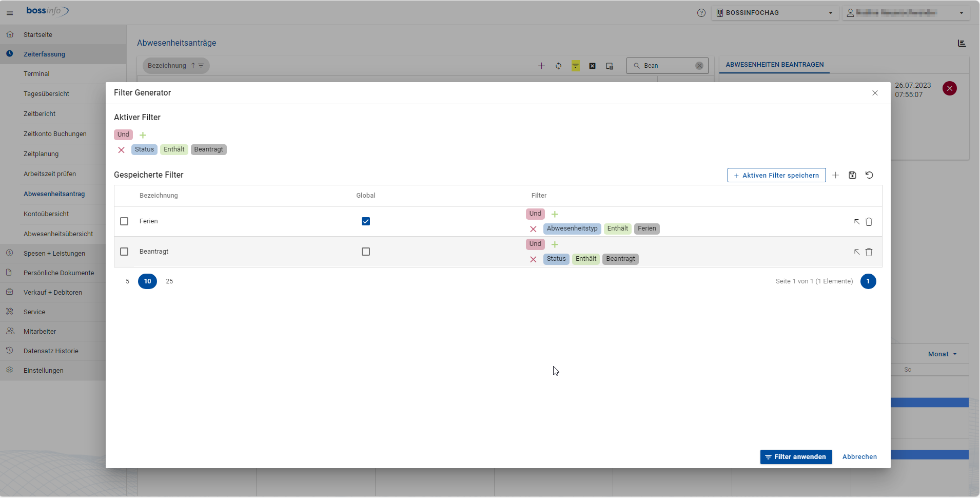Remove the Status condition from the active filter
The image size is (980, 498).
click(122, 150)
